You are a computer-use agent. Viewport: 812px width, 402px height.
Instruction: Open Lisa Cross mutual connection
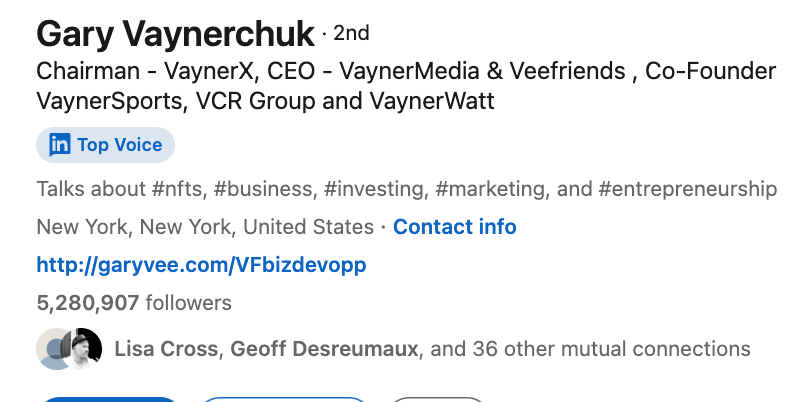[167, 350]
